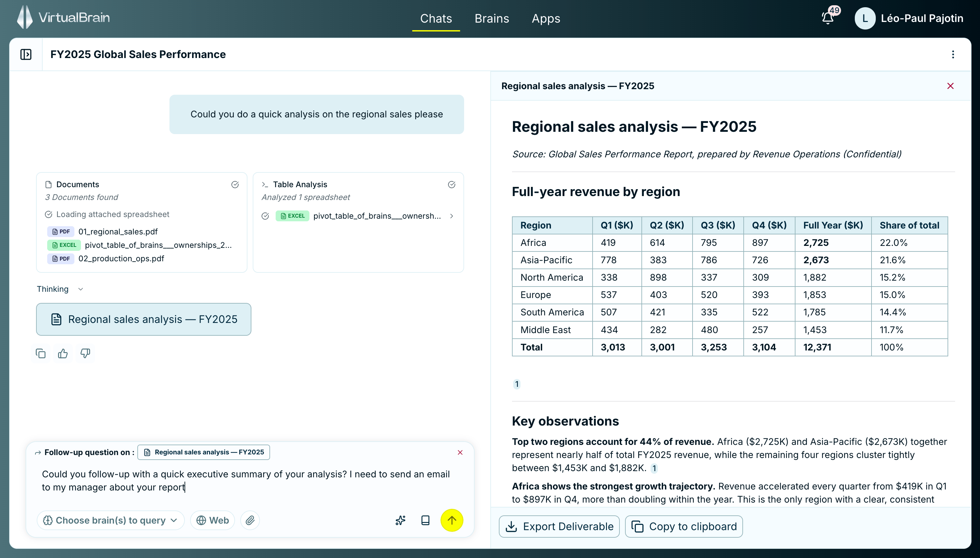Viewport: 980px width, 558px height.
Task: Toggle Web search option
Action: coord(212,520)
